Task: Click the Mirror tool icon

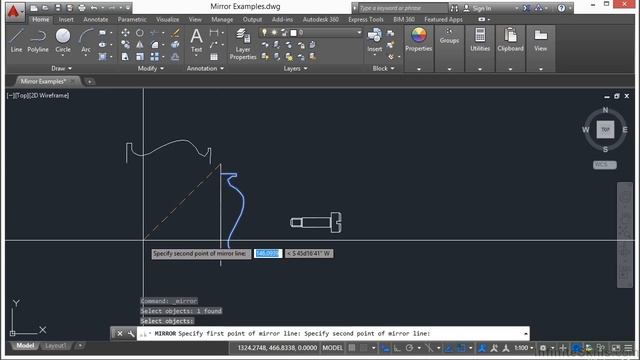Action: [140, 44]
